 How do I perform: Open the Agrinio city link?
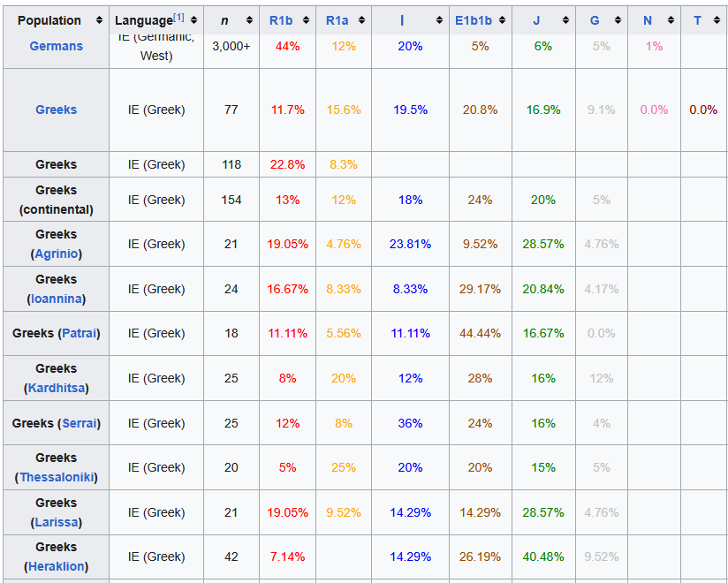click(57, 254)
